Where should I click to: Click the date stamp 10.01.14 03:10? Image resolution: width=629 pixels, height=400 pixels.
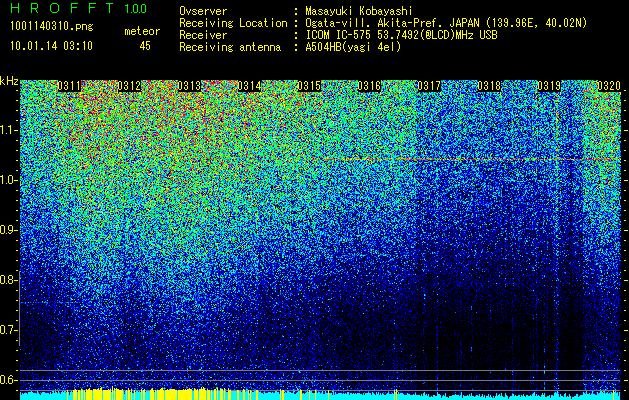point(51,46)
